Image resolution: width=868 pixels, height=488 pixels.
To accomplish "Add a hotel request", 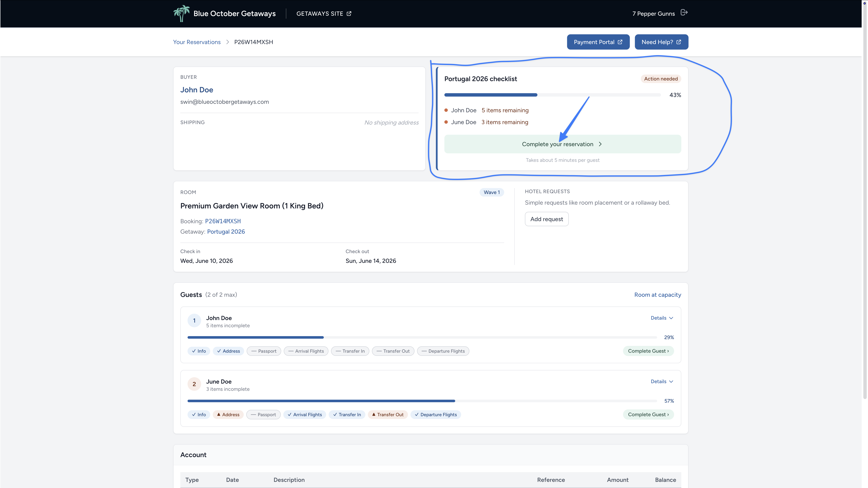I will (547, 219).
